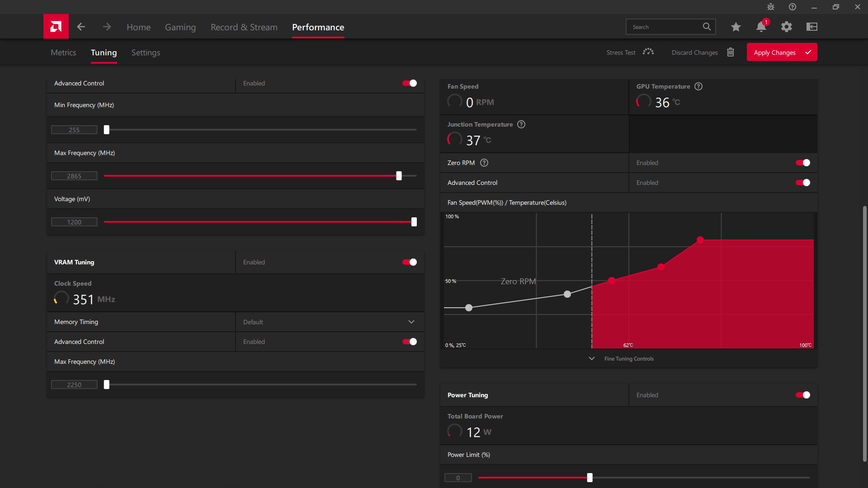
Task: Minimize the window
Action: [x=814, y=7]
